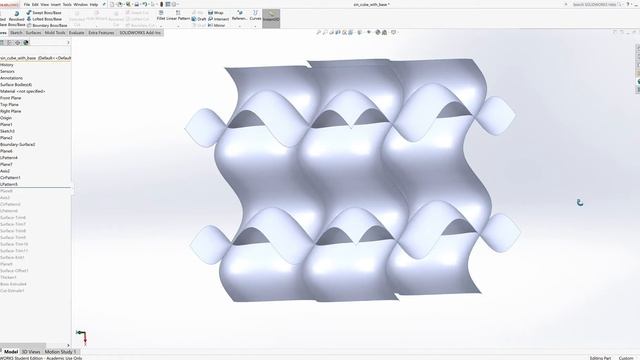Open the View menu
This screenshot has width=640, height=360.
click(x=44, y=4)
